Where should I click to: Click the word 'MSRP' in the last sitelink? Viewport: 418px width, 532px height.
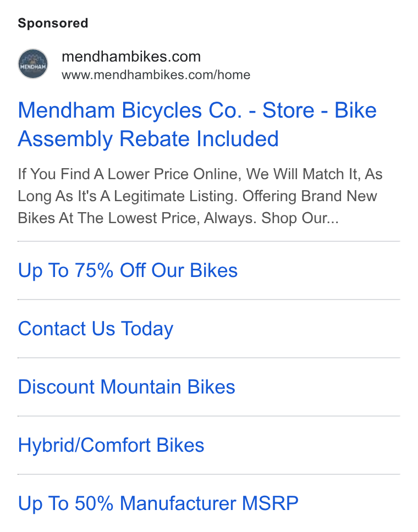point(270,503)
